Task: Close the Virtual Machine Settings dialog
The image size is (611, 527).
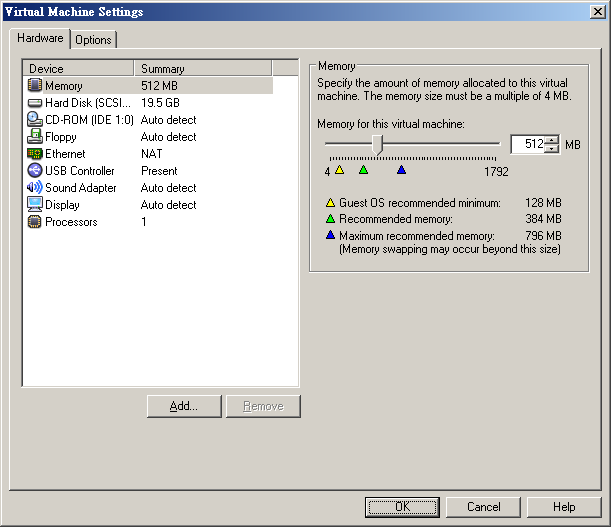Action: pyautogui.click(x=597, y=12)
